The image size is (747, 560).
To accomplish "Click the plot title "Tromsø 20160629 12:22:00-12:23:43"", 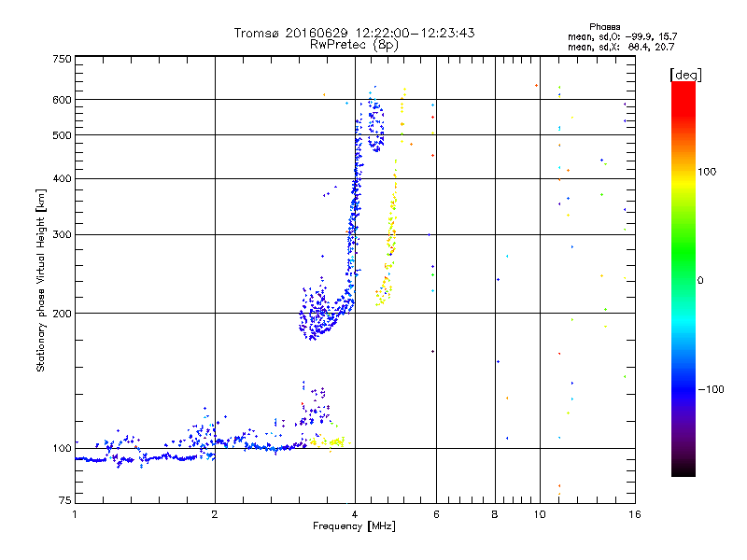I will coord(354,33).
